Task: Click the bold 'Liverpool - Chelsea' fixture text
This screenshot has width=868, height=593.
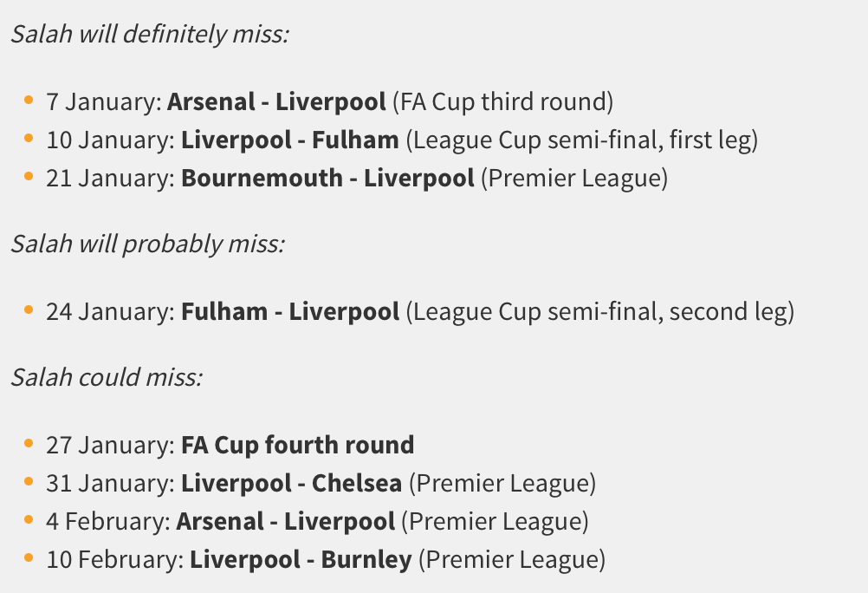Action: tap(292, 483)
